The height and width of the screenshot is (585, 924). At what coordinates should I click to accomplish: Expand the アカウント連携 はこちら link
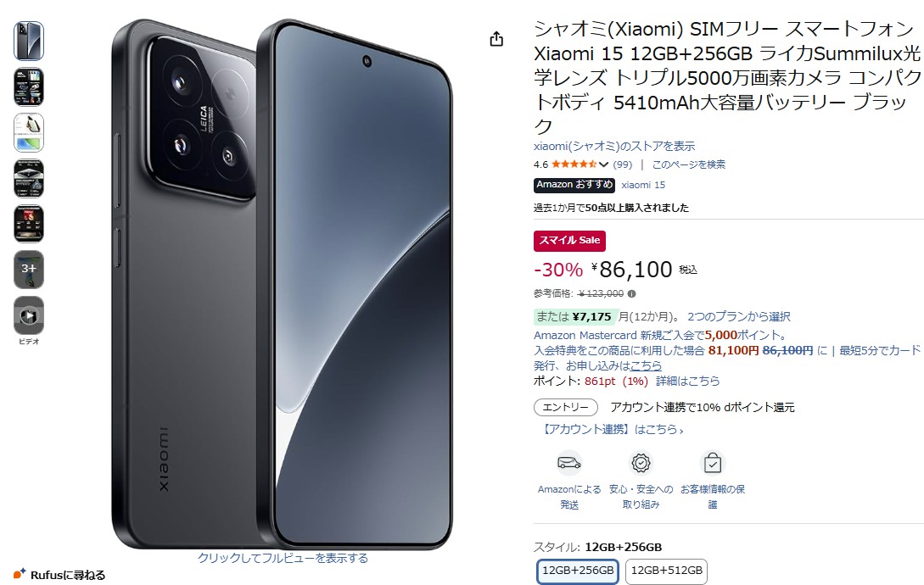pos(611,430)
